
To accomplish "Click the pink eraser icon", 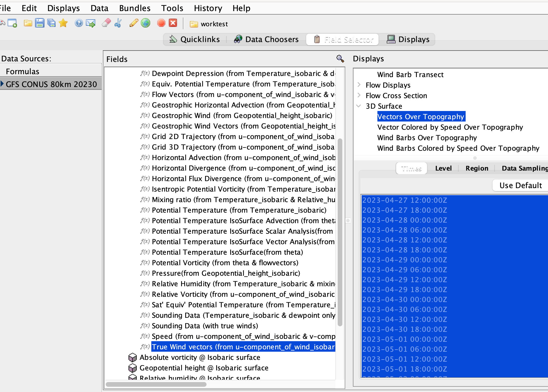I will (106, 23).
